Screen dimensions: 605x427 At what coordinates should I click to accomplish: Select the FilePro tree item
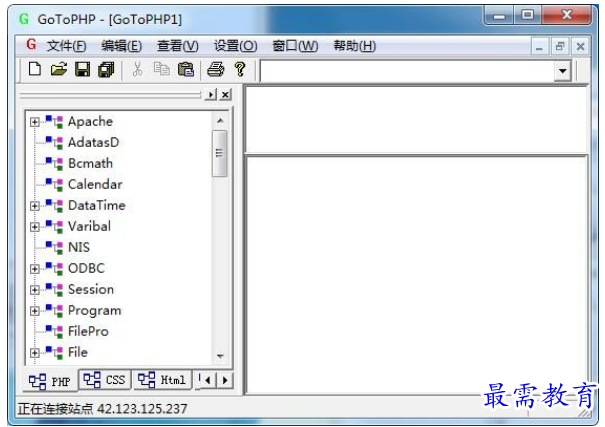pos(88,331)
